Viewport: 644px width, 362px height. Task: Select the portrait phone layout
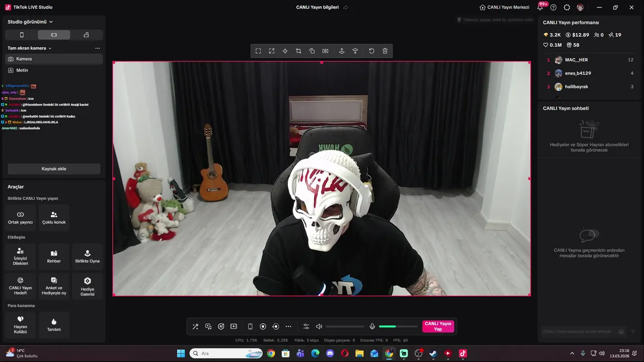(22, 35)
